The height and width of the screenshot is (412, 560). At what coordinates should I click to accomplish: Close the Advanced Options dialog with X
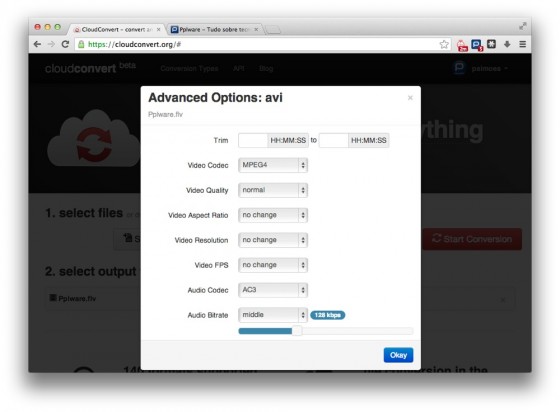click(x=410, y=98)
